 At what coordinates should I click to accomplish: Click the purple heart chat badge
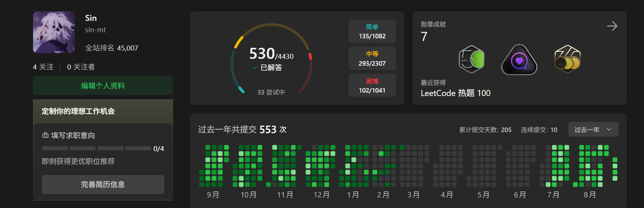click(519, 60)
